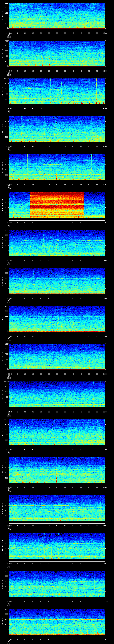Image resolution: width=114 pixels, height=644 pixels.
Task: Open the spectrogram panel starting at 20:46:00
Action: (x=57, y=91)
